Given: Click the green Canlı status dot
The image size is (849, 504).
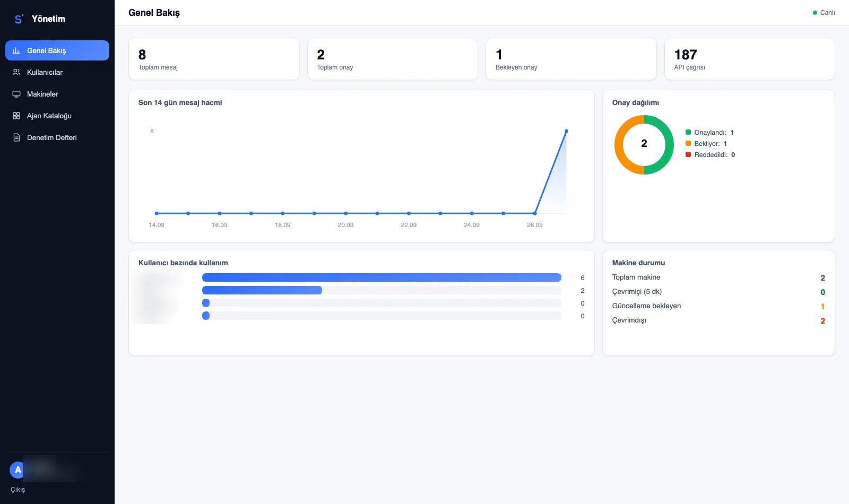Looking at the screenshot, I should [x=815, y=13].
